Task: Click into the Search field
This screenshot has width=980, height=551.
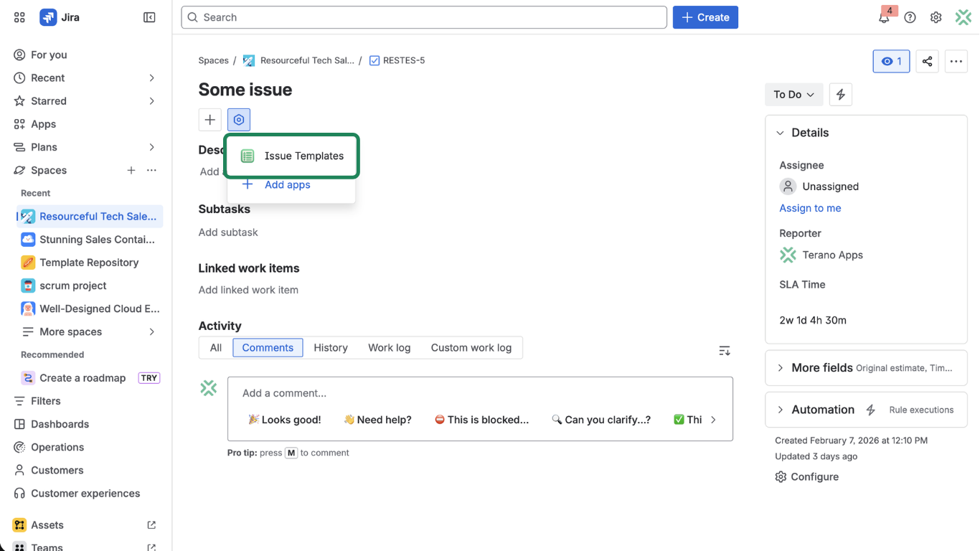Action: point(423,17)
